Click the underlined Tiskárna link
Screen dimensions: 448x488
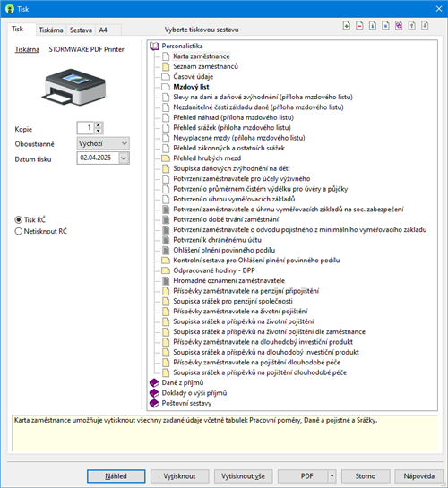click(27, 49)
